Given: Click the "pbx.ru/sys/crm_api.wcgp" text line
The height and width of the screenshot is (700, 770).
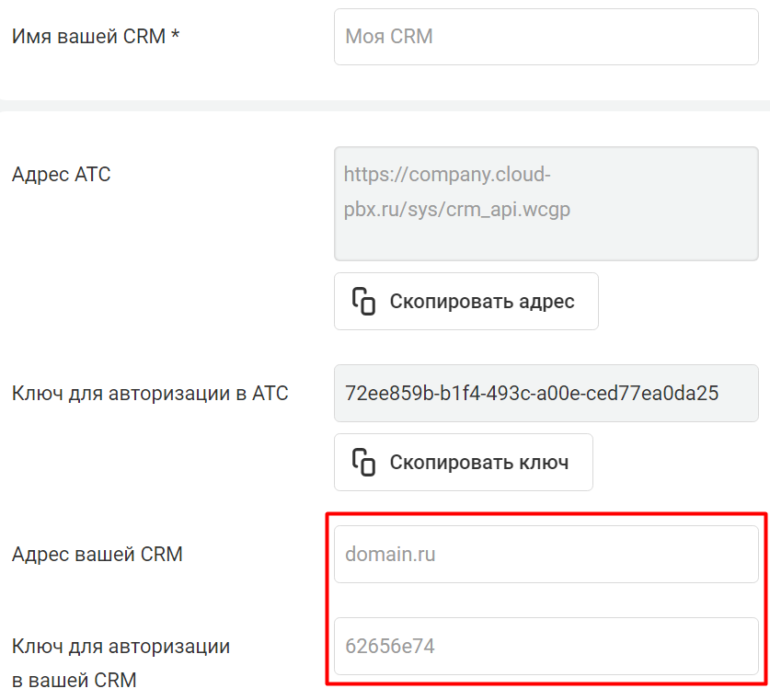Looking at the screenshot, I should coord(457,210).
